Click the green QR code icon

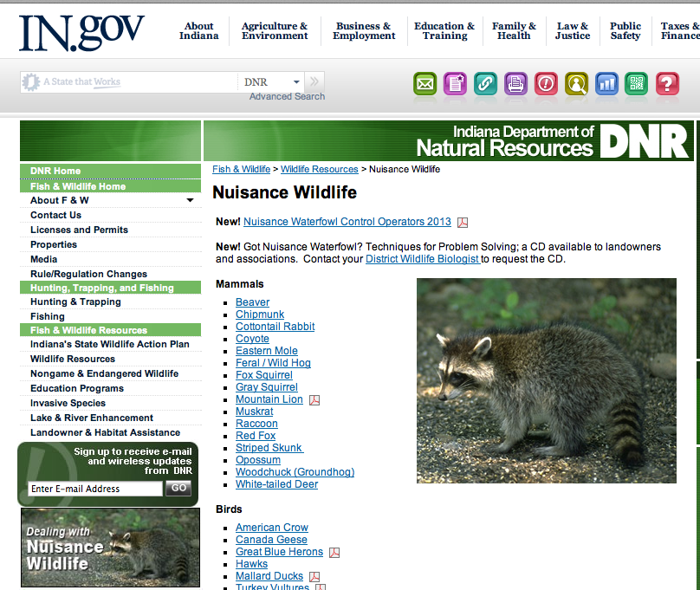tap(637, 84)
